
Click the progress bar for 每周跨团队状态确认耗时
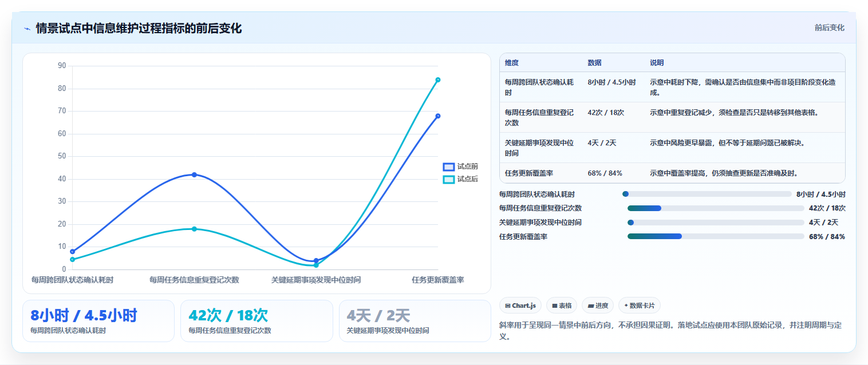[707, 194]
